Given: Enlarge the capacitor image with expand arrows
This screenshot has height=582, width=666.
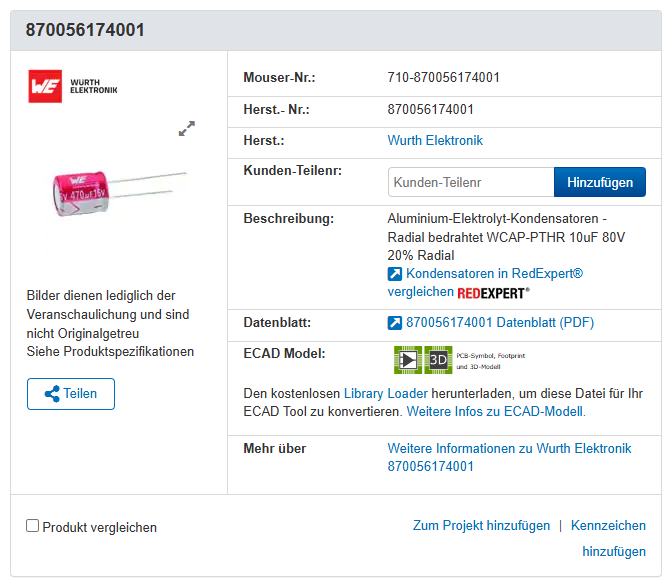Looking at the screenshot, I should [x=187, y=128].
